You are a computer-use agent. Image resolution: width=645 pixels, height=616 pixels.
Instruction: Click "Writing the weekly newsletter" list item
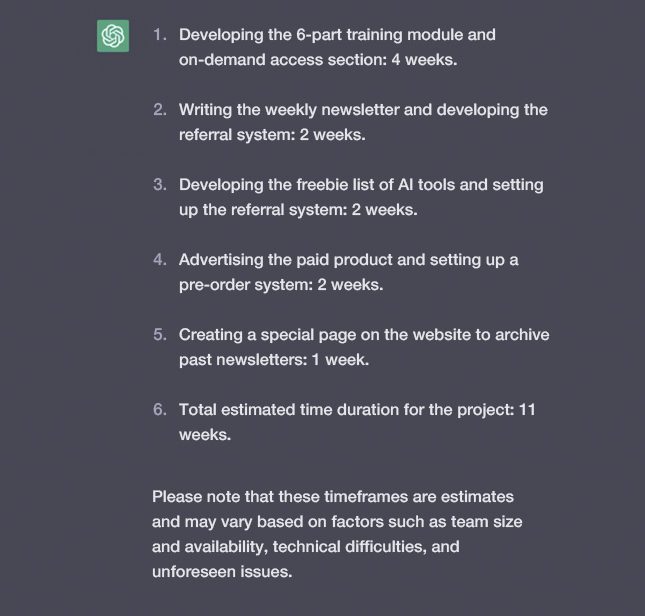363,122
